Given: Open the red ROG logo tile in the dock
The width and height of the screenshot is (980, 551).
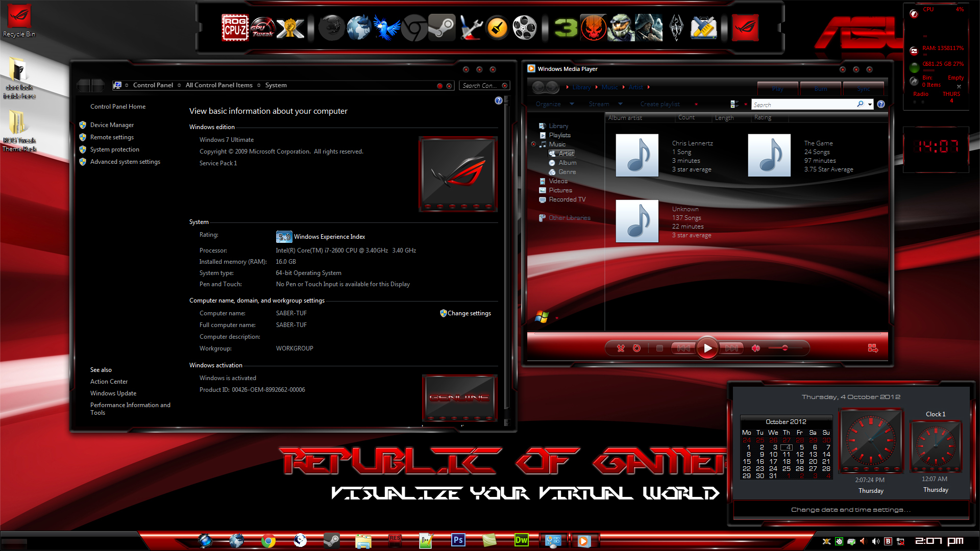Looking at the screenshot, I should pyautogui.click(x=745, y=28).
